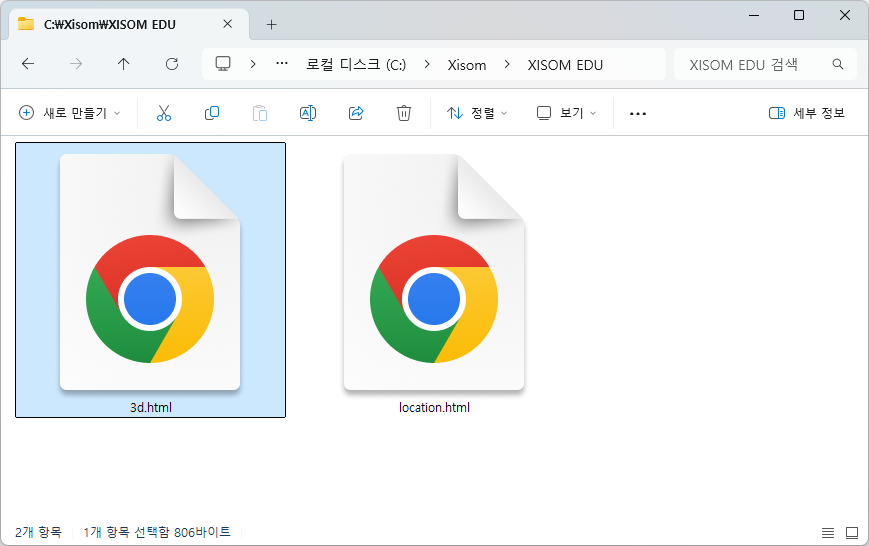This screenshot has height=546, width=869.
Task: Open the See more ellipsis menu
Action: pos(638,114)
